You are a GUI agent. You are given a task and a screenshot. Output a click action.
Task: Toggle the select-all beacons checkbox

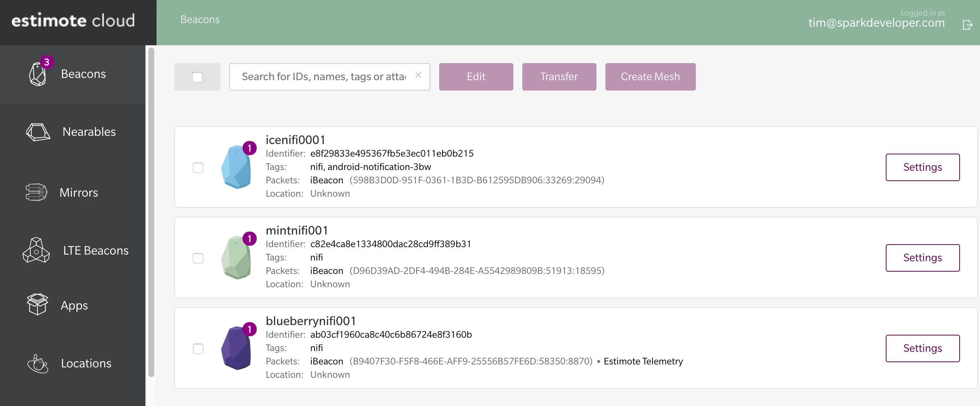tap(197, 77)
